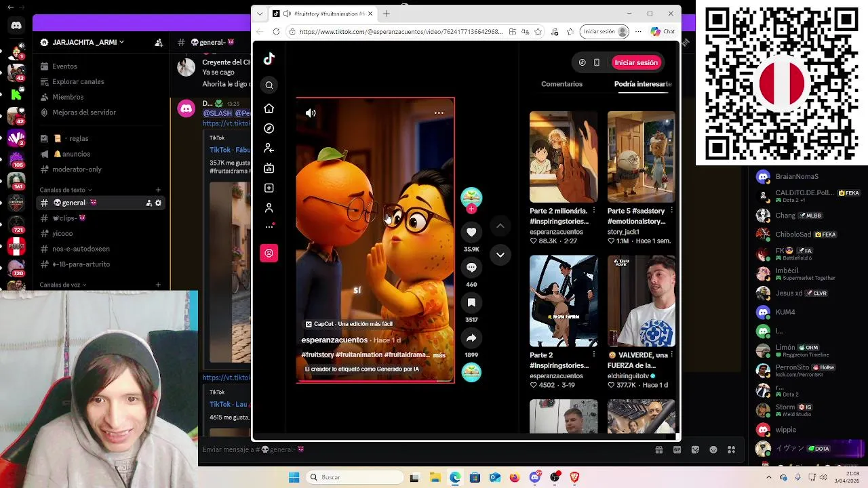Open options for Parte 2 millonaria video
This screenshot has width=868, height=488.
click(x=593, y=211)
